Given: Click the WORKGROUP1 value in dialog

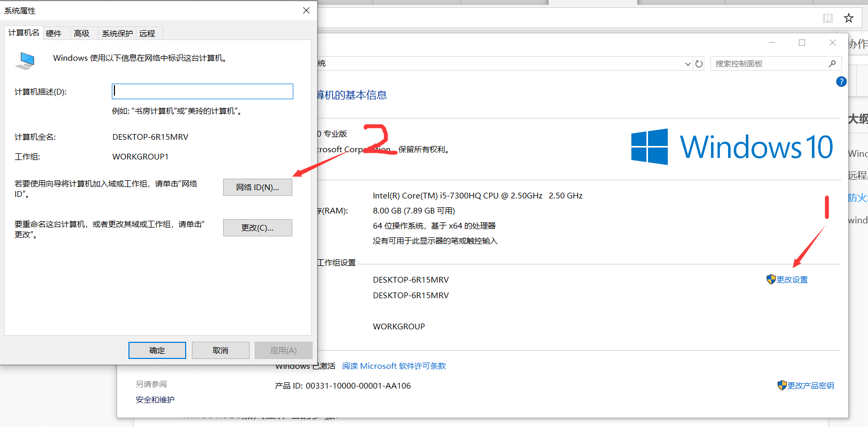Looking at the screenshot, I should point(140,157).
